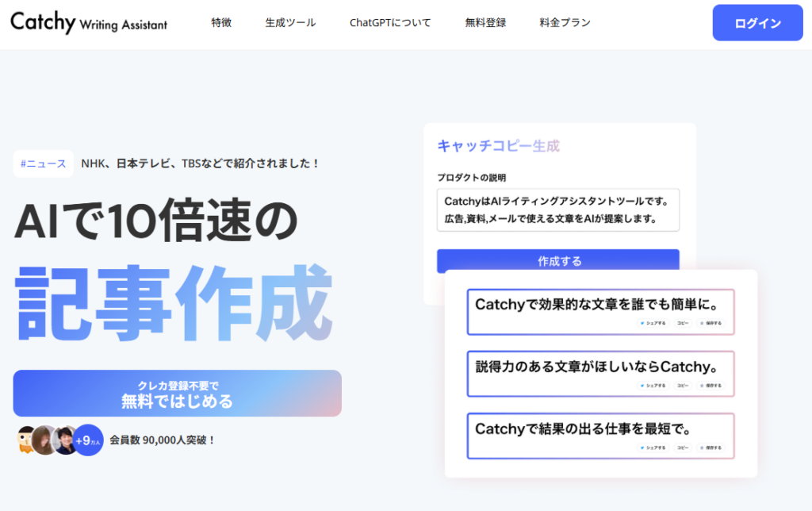Click the 作成する generate button
Viewport: 812px width, 511px height.
point(558,261)
